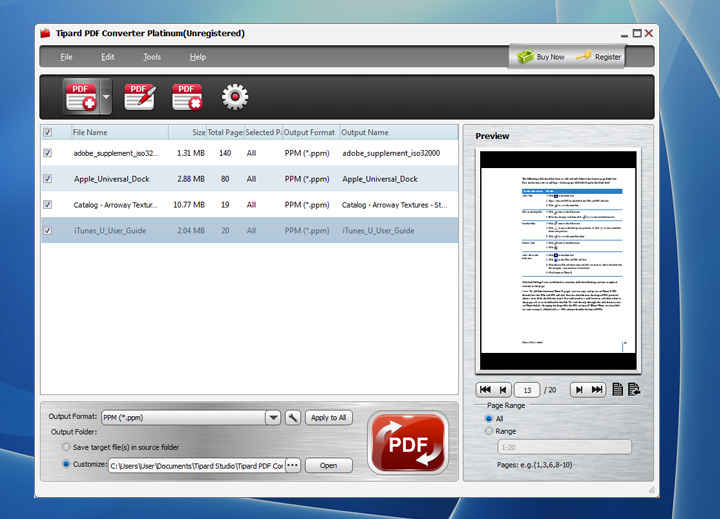Open the Add PDF dropdown arrow
720x519 pixels.
click(x=106, y=97)
